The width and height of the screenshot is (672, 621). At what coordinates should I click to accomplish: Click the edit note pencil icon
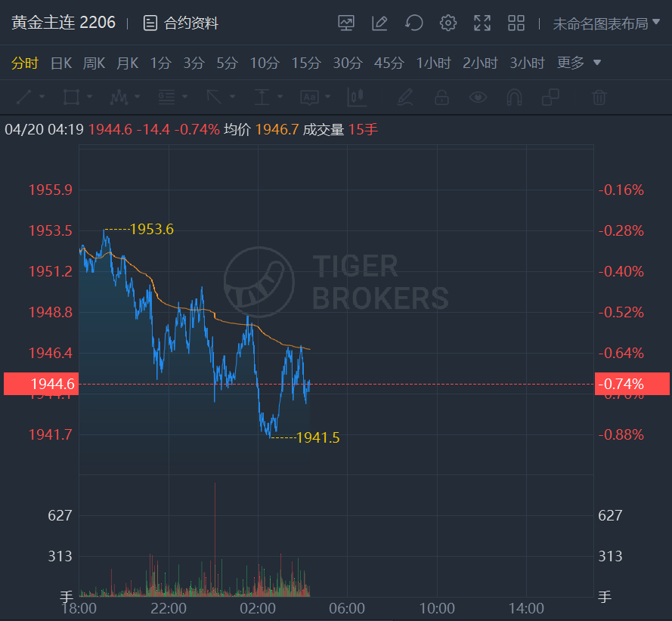click(x=379, y=23)
